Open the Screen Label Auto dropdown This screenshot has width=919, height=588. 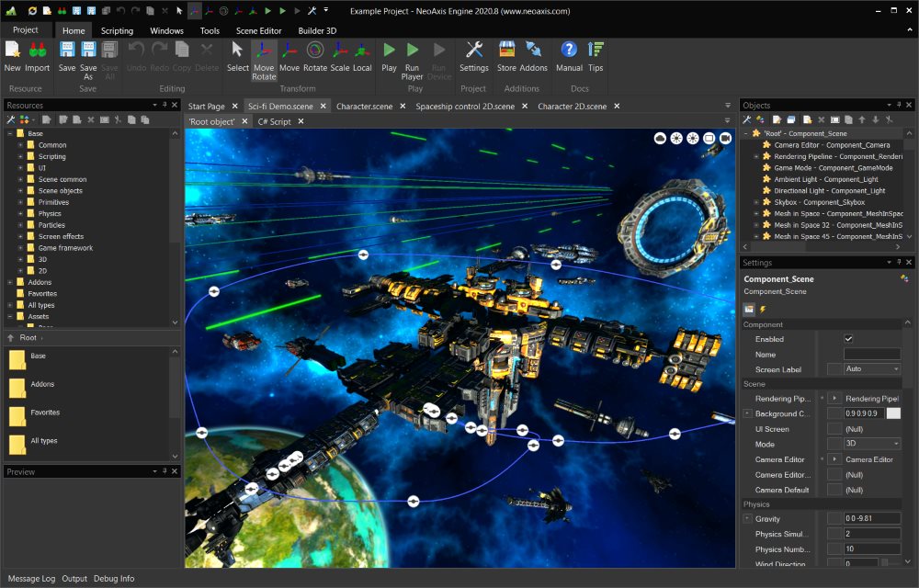pyautogui.click(x=871, y=369)
